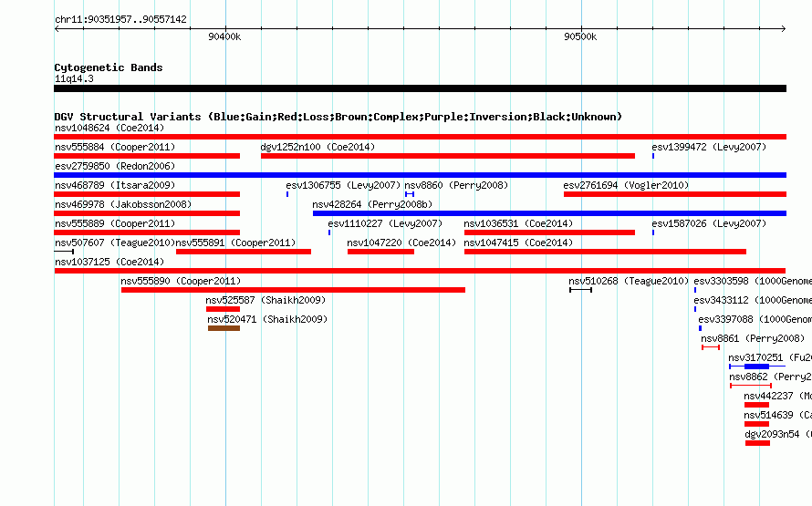
Task: Select the Cytogenetic Bands track title
Action: (109, 67)
